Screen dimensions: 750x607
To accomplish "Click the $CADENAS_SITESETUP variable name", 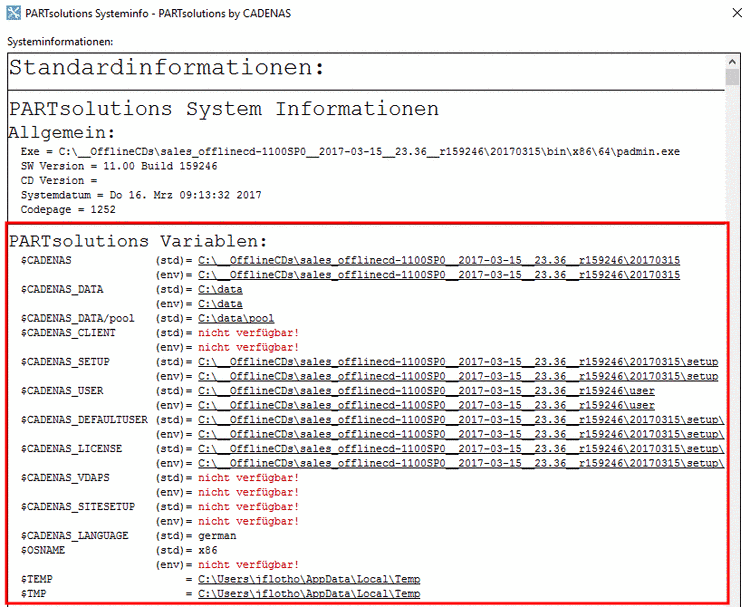I will click(77, 507).
